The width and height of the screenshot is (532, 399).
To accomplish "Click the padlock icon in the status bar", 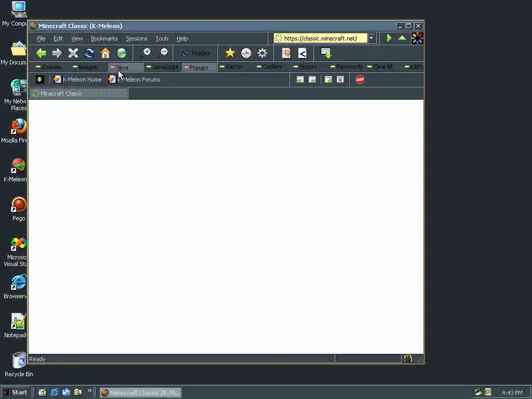I will pos(408,359).
